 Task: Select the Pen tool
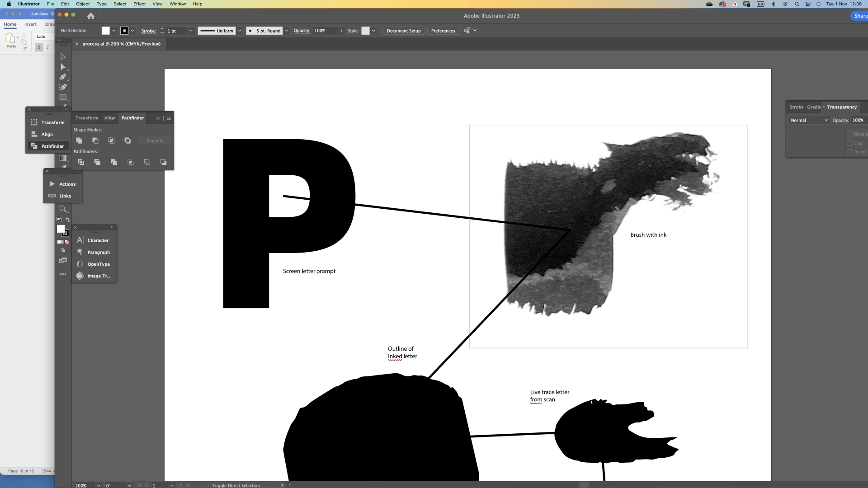pyautogui.click(x=63, y=77)
